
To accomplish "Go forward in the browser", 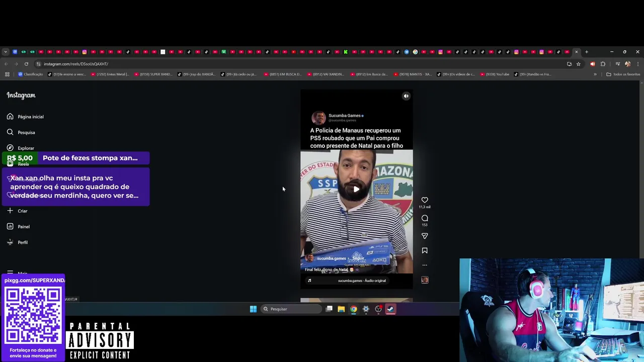I will click(16, 64).
